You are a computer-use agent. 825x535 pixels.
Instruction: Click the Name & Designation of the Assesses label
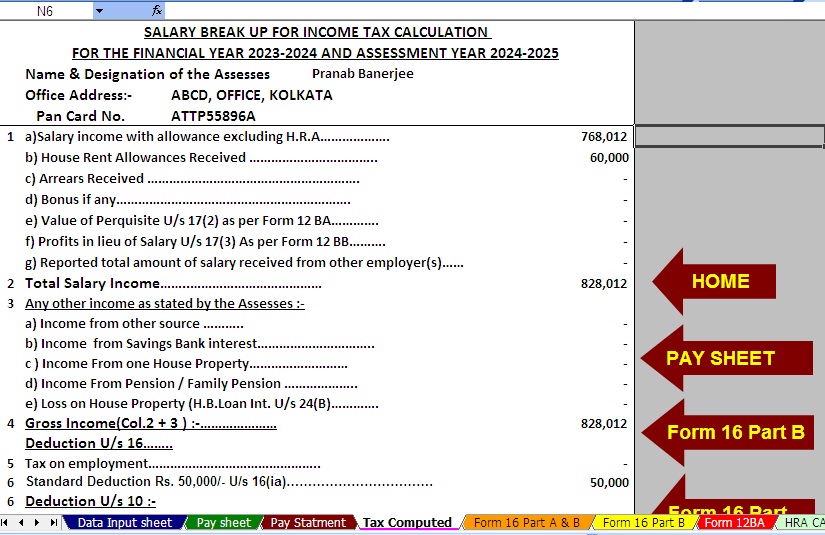tap(147, 74)
